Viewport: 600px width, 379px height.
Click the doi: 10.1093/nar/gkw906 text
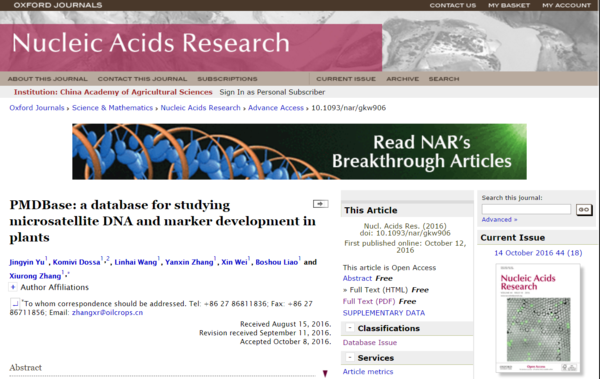pos(405,233)
